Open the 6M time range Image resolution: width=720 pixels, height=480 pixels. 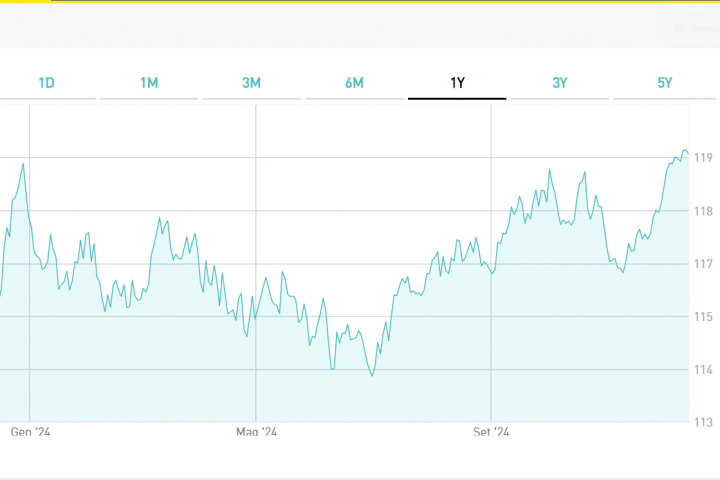(354, 83)
